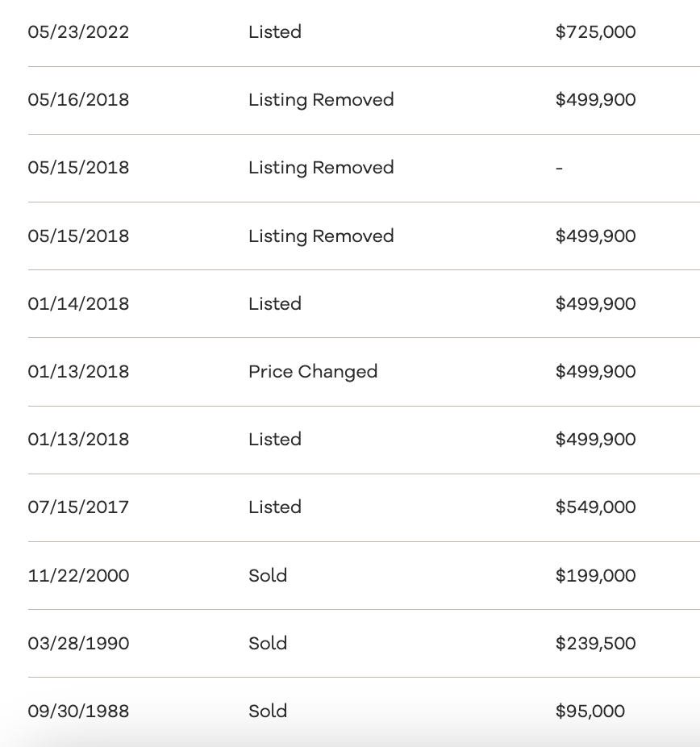Click Listed label on 05/23/2022 row
Viewport: 700px width, 747px height.
coord(275,32)
